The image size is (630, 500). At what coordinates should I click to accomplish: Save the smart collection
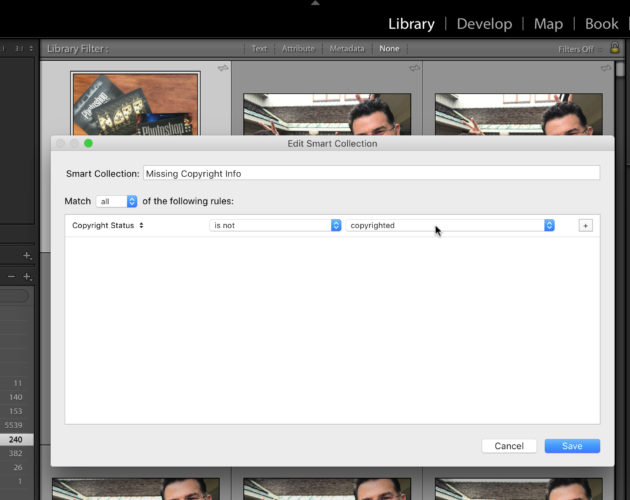point(572,446)
